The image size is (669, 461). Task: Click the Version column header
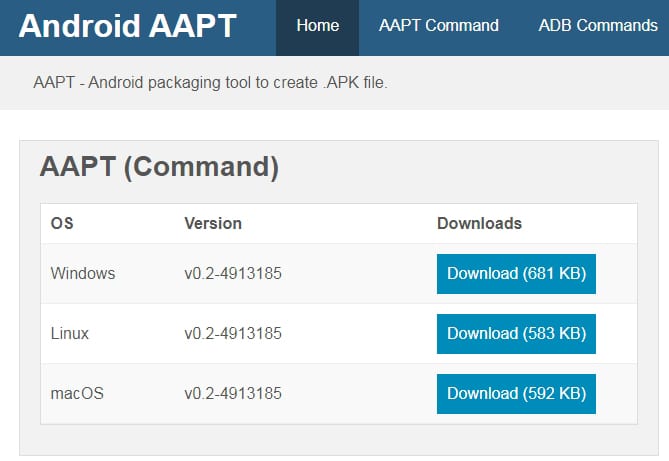(213, 224)
